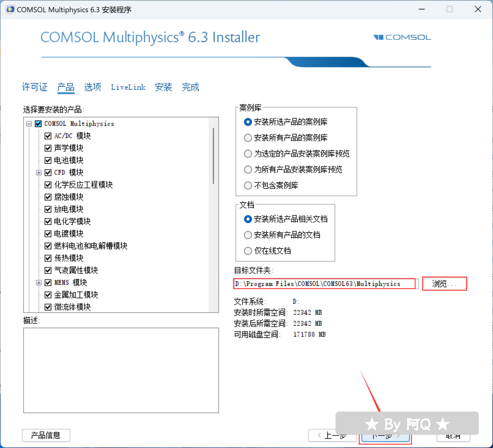Click the 目标文件夹 path input field

coord(325,284)
